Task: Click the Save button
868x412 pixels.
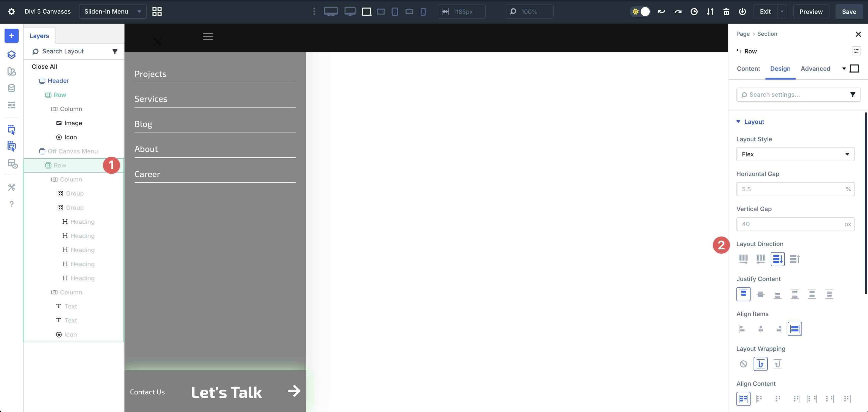Action: (848, 11)
